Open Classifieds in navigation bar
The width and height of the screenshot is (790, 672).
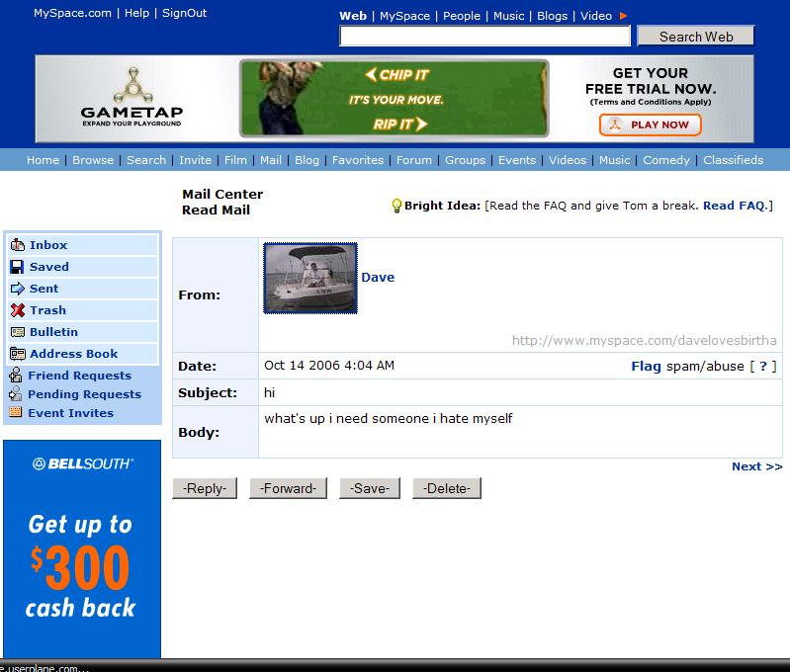pos(733,160)
